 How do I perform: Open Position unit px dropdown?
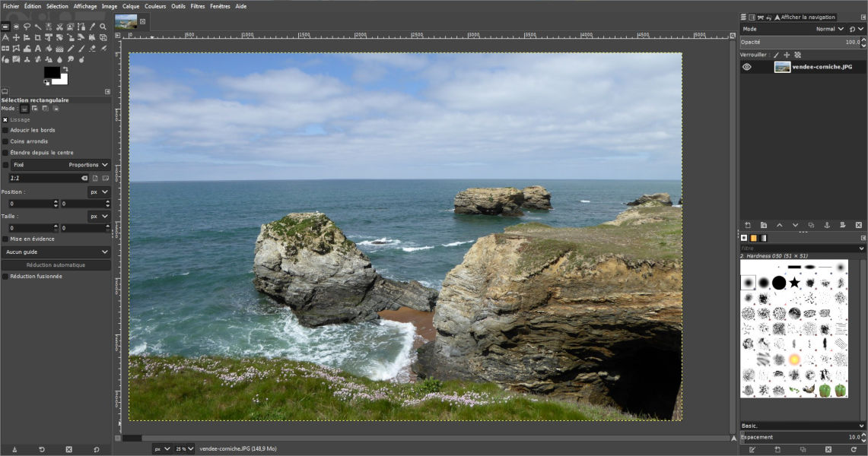click(99, 192)
